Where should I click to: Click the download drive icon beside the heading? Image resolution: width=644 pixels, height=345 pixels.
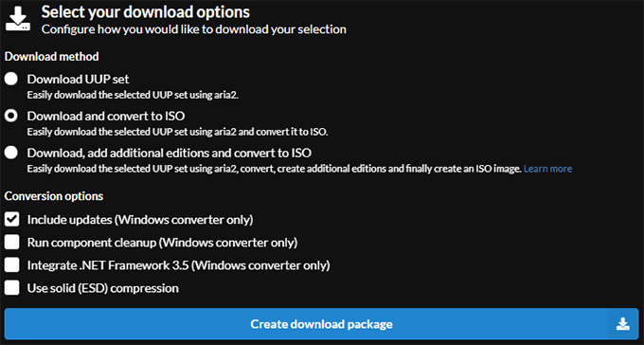[18, 19]
